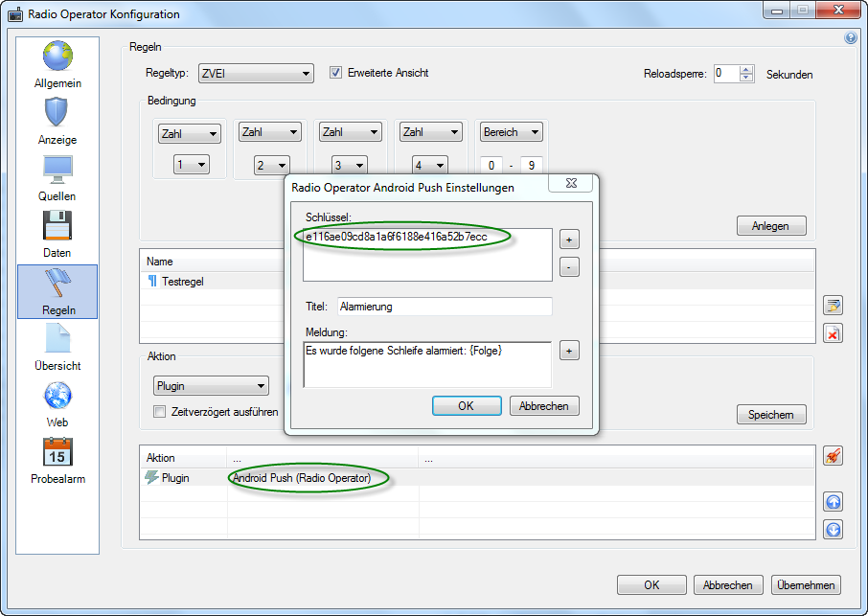Insert a variable with the Meldung plus button
Image resolution: width=868 pixels, height=616 pixels.
click(569, 351)
